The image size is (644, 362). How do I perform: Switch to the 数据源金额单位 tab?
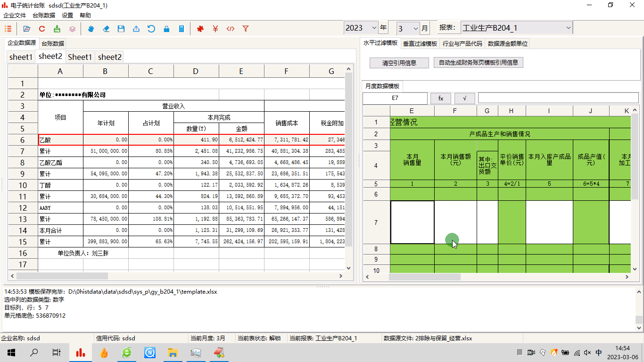point(508,43)
